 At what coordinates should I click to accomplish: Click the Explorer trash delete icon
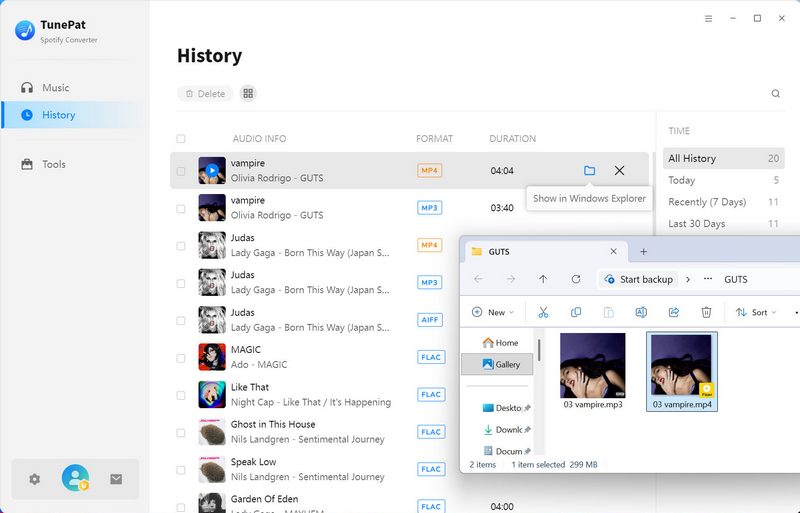[x=706, y=312]
